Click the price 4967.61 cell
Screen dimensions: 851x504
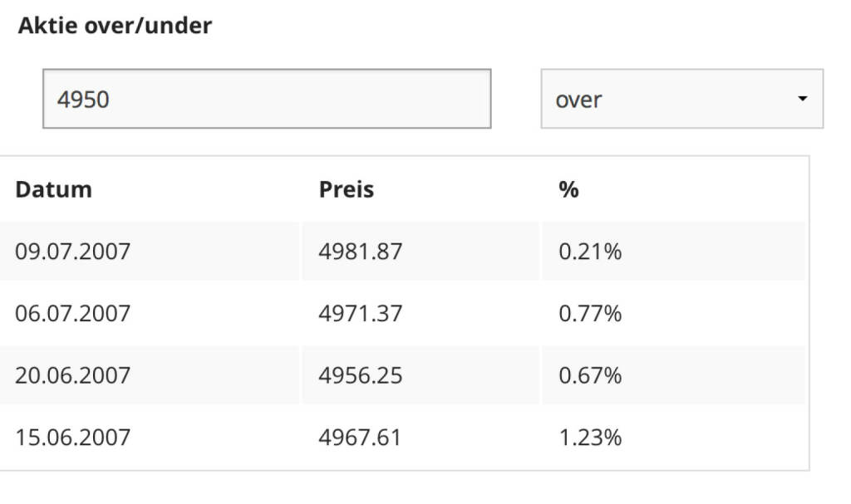tap(361, 437)
